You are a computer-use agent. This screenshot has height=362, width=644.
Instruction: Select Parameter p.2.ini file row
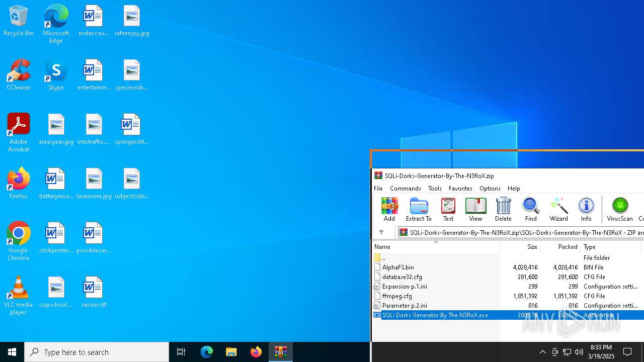(x=508, y=306)
